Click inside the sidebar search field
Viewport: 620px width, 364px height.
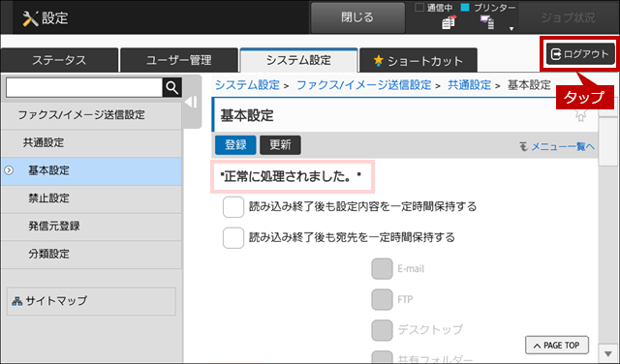[x=84, y=87]
